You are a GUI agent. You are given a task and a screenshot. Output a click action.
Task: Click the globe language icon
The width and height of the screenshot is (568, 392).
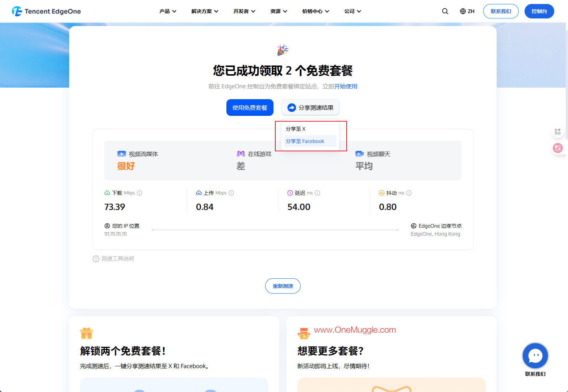(463, 11)
